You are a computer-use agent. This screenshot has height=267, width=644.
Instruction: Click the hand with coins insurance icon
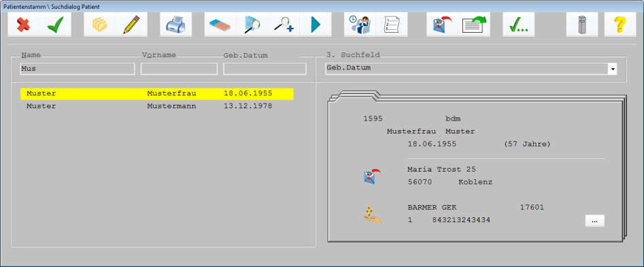point(372,215)
